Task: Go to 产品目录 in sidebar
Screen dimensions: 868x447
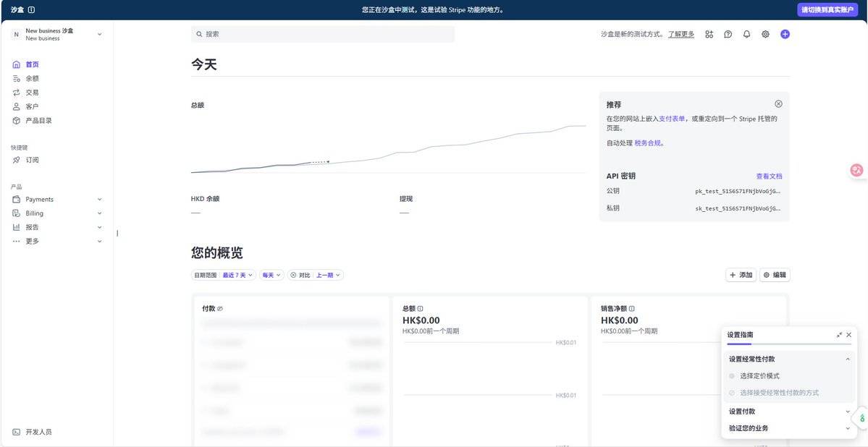Action: click(x=39, y=121)
